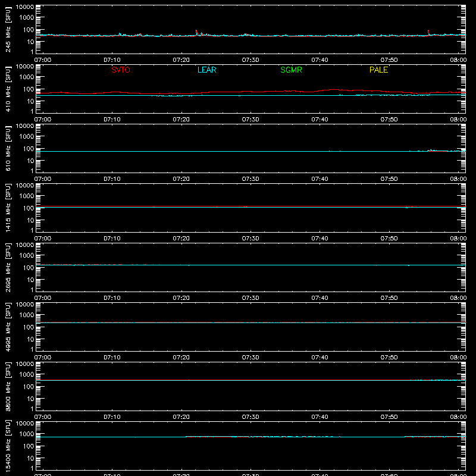Image resolution: width=476 pixels, height=476 pixels.
Task: Click the 1000 tick of 15400 MHz axis
Action: [27, 434]
